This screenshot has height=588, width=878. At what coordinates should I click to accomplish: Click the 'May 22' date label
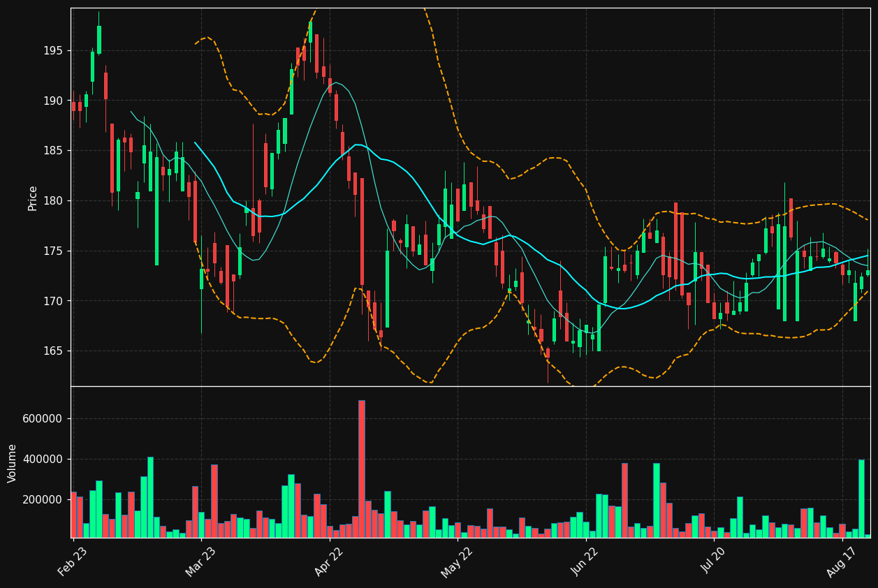point(458,561)
